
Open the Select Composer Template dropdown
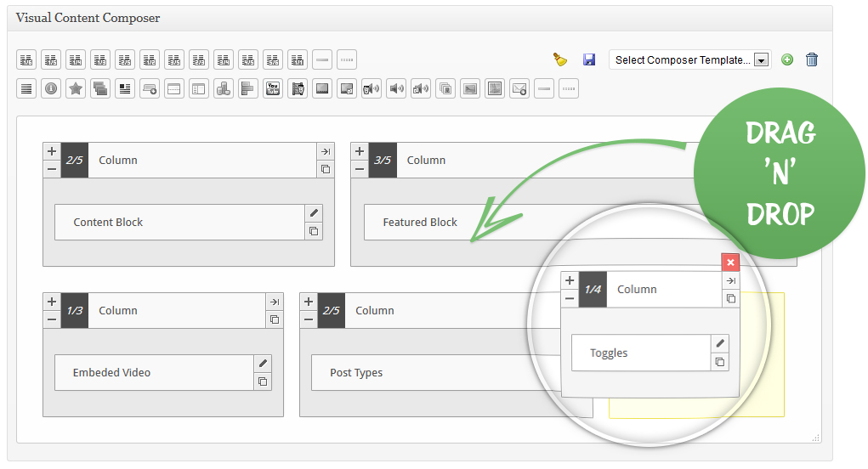[x=689, y=59]
